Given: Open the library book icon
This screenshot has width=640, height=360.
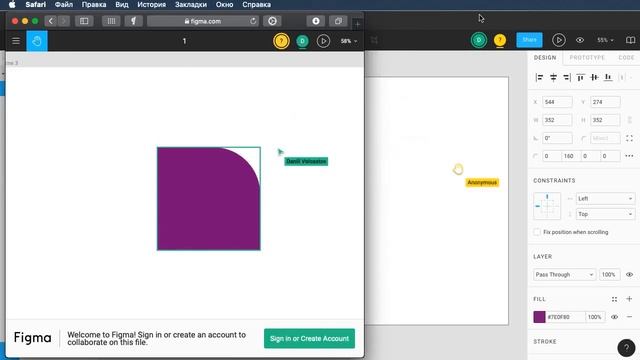Looking at the screenshot, I should point(630,40).
